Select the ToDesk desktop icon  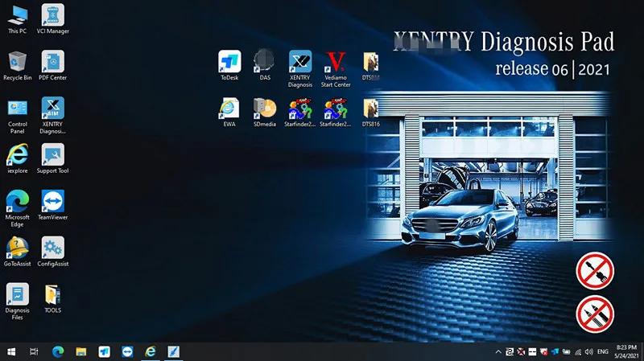229,65
